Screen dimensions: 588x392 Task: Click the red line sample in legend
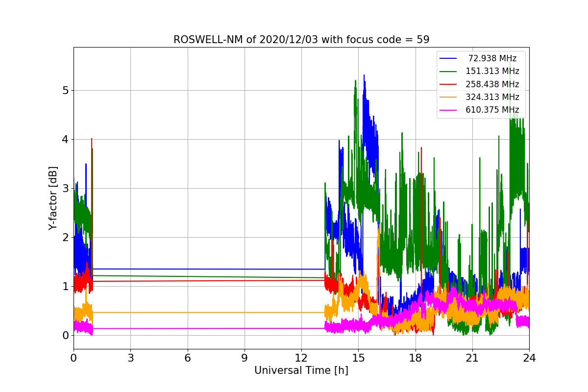point(449,84)
